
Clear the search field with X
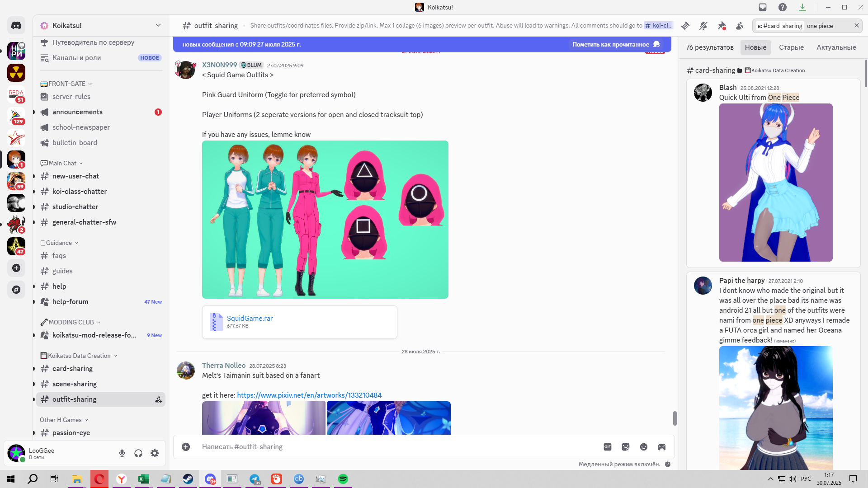click(x=856, y=26)
